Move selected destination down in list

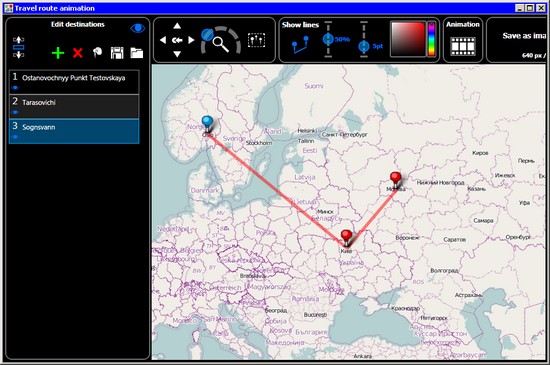(x=18, y=55)
